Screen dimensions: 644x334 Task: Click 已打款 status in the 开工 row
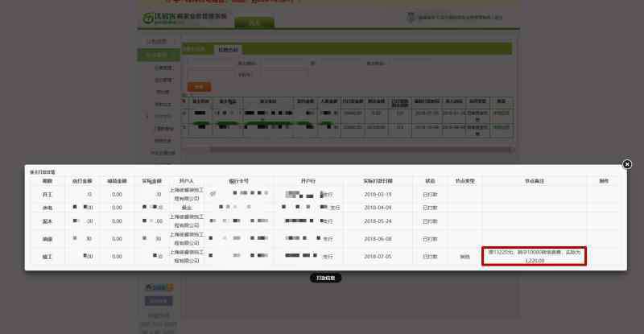430,195
